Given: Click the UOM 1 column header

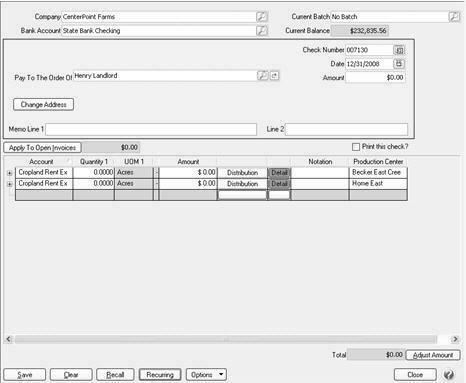Looking at the screenshot, I should 134,162.
